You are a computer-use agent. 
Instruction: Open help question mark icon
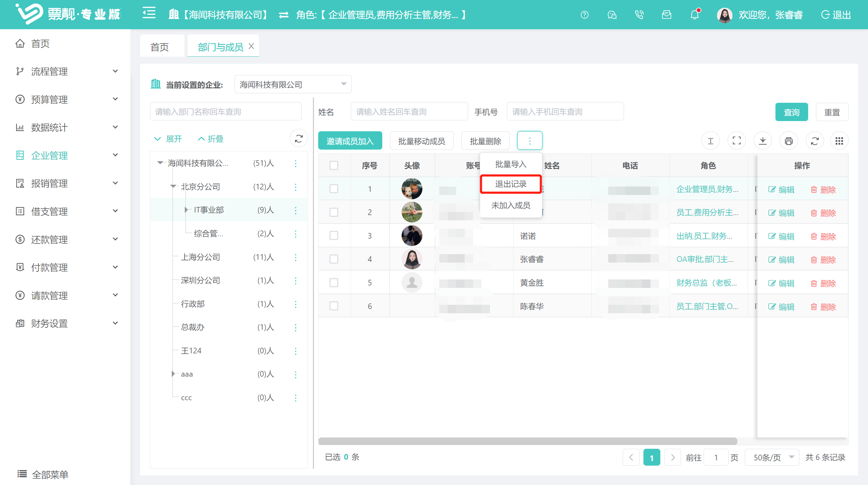point(585,15)
